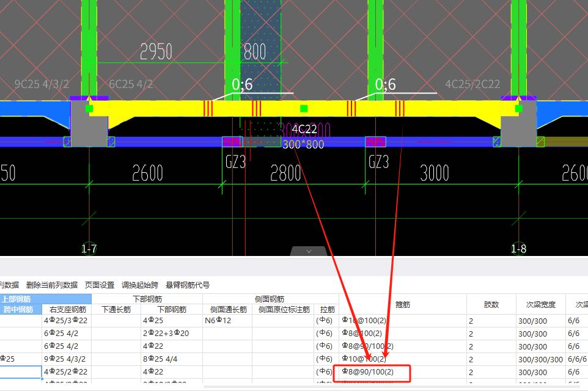Click the 9C25 4/3/2 rebar annotation
The image size is (588, 391).
tap(42, 84)
